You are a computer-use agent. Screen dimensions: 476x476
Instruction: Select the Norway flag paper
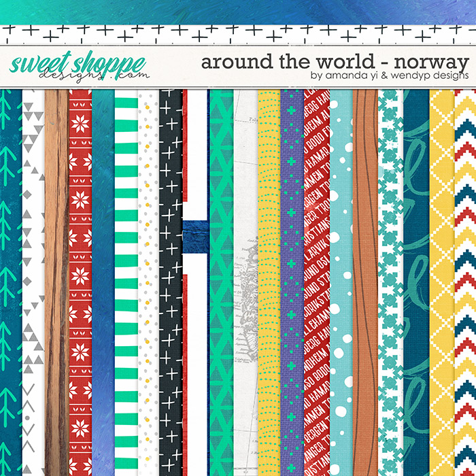(196, 283)
